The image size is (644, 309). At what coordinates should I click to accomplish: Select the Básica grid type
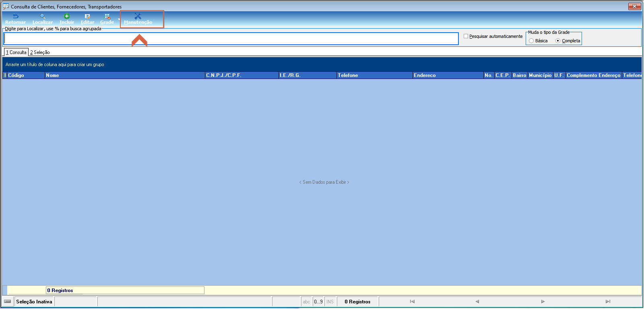point(531,41)
